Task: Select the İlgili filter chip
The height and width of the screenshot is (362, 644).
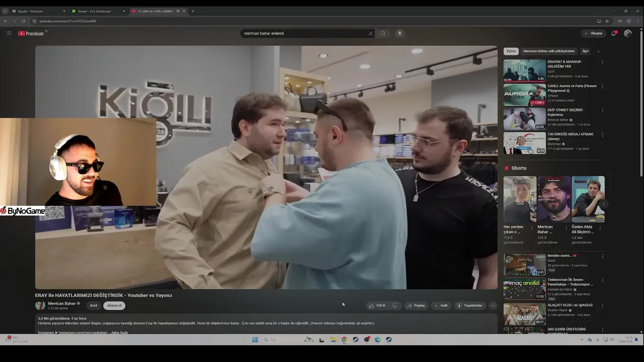Action: 586,51
